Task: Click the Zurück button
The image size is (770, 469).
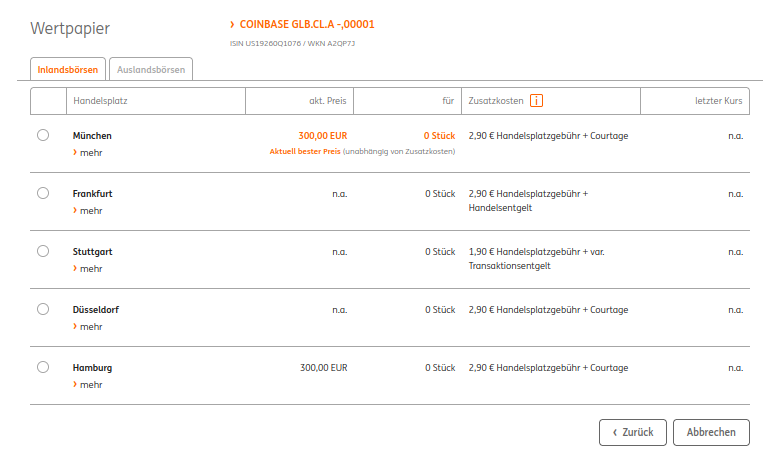Action: (633, 432)
